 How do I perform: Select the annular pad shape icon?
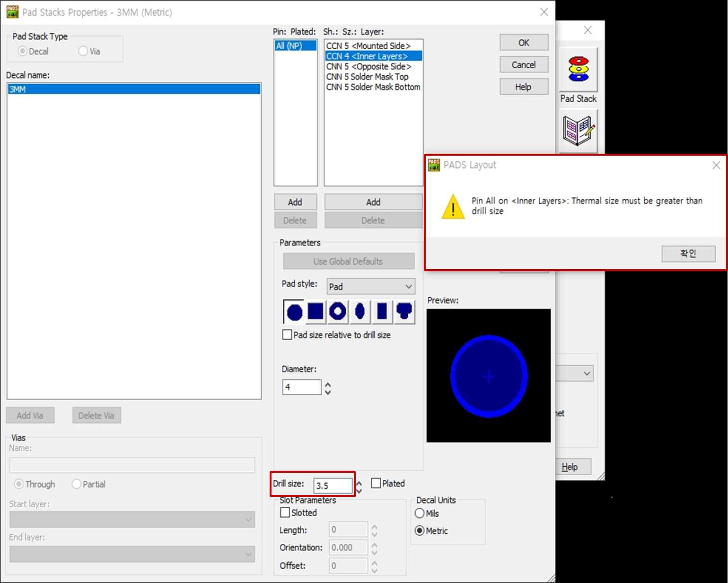338,312
